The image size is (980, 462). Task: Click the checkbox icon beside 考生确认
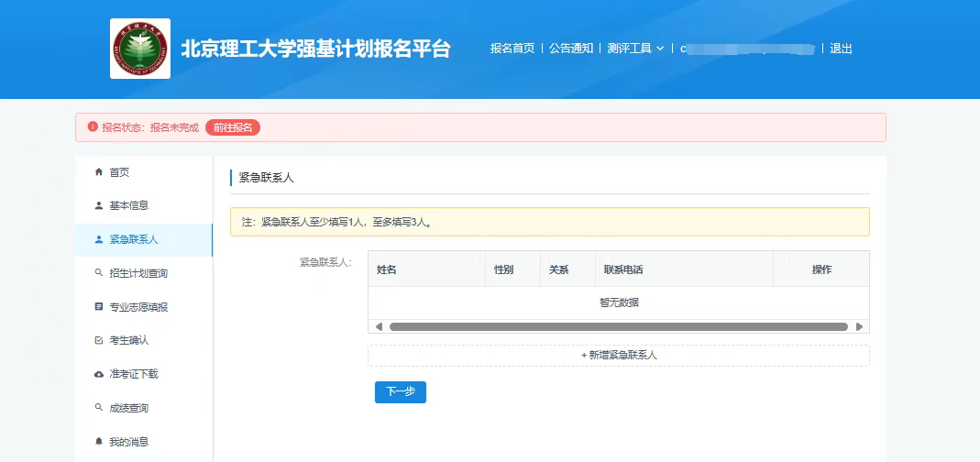click(x=99, y=341)
